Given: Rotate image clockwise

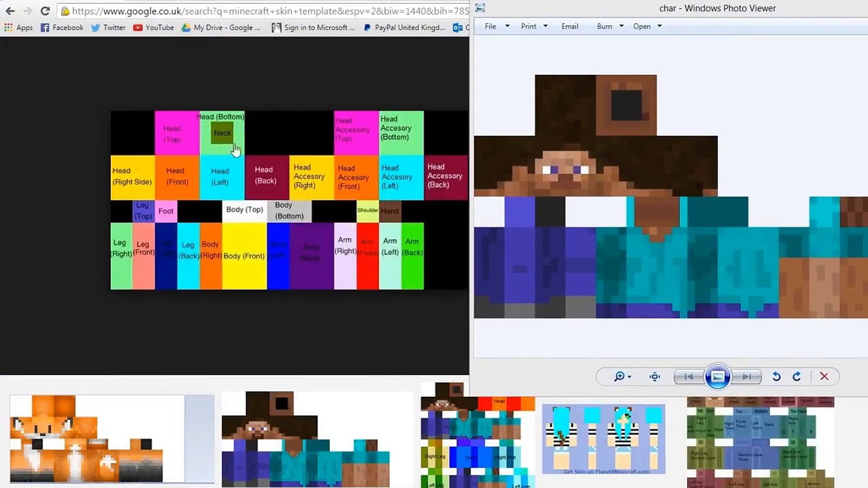Looking at the screenshot, I should pyautogui.click(x=797, y=376).
